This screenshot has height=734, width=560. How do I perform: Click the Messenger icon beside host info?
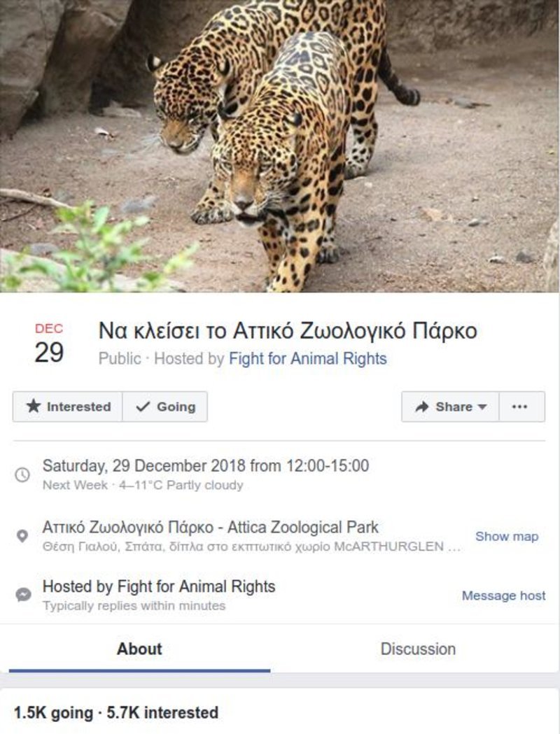tap(22, 595)
